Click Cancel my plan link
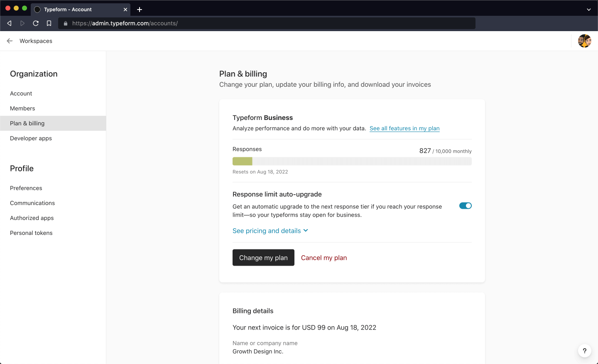The height and width of the screenshot is (364, 598). (324, 258)
